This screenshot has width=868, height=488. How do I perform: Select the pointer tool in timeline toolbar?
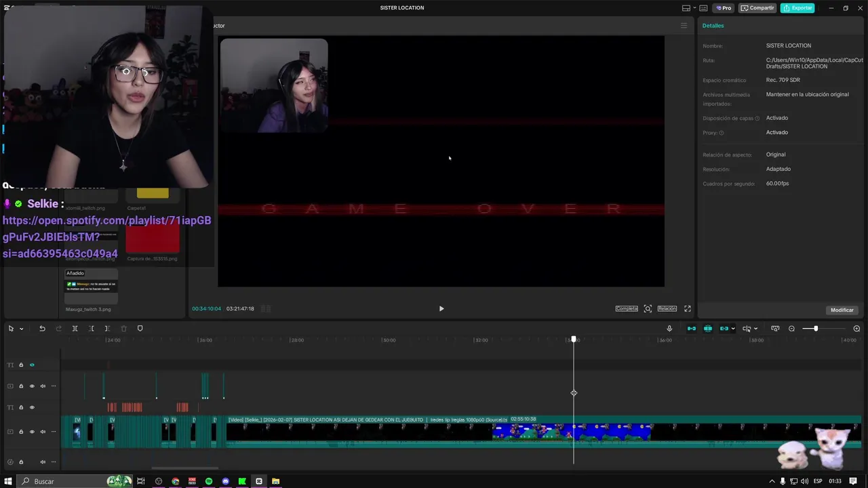click(11, 329)
